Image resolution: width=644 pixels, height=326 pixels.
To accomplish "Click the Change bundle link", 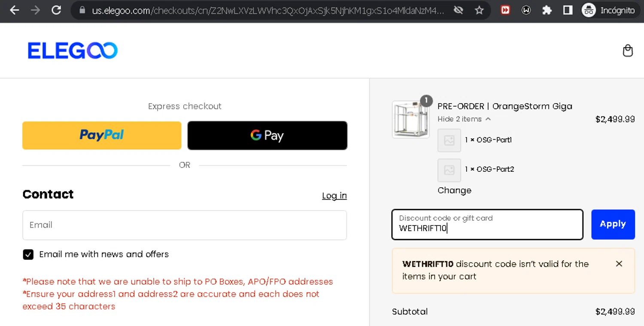I will coord(454,190).
